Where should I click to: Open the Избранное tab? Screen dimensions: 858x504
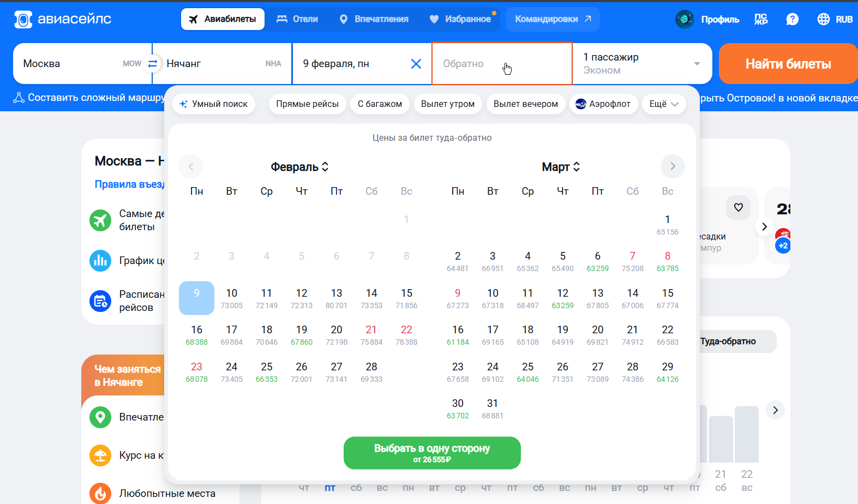(x=460, y=19)
